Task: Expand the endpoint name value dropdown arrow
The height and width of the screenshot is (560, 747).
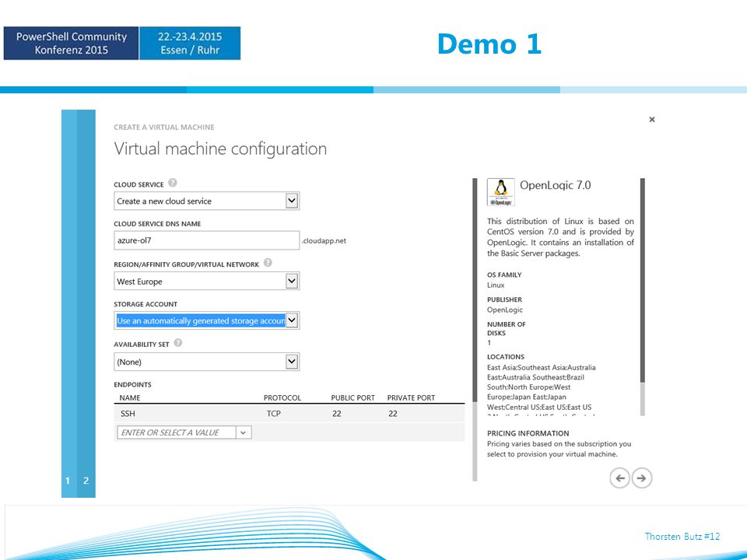Action: [x=244, y=432]
